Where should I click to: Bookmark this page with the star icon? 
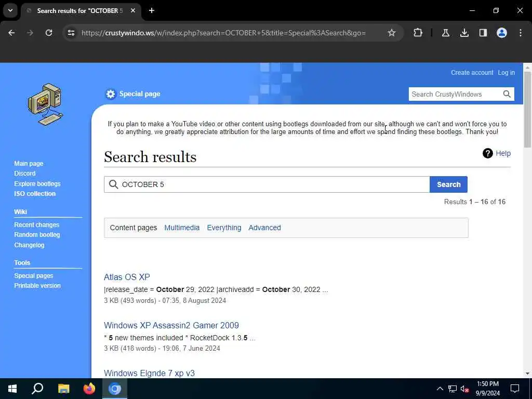pyautogui.click(x=392, y=33)
